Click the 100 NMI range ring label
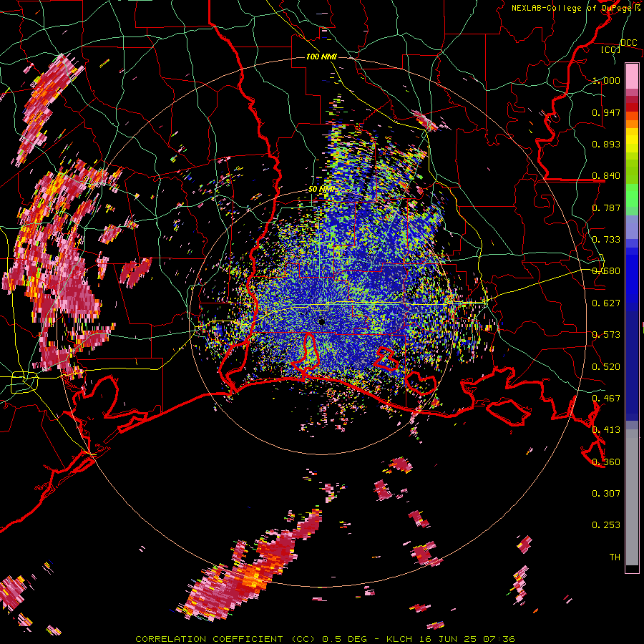The image size is (644, 644). pyautogui.click(x=321, y=57)
